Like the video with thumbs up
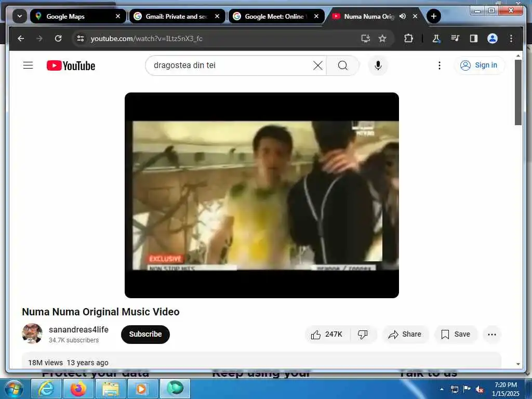Viewport: 532px width, 399px height. [x=327, y=334]
